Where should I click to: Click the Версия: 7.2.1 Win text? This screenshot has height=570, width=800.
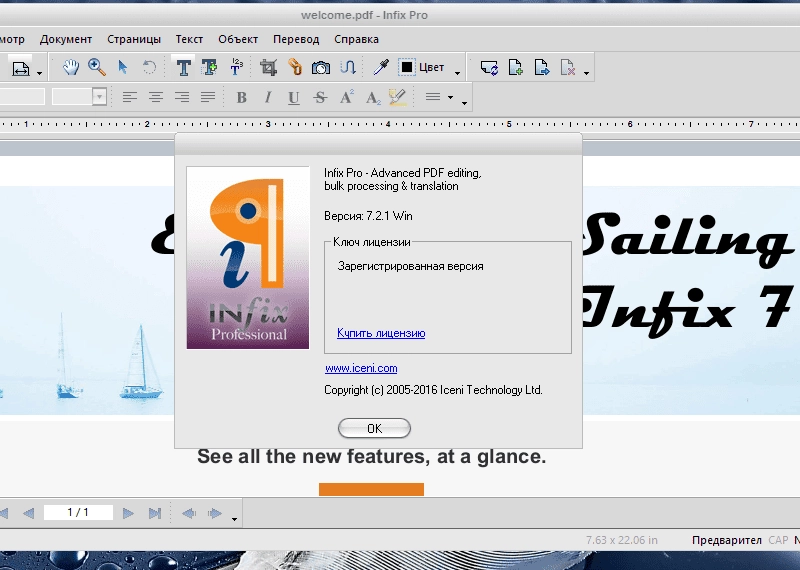pyautogui.click(x=368, y=216)
